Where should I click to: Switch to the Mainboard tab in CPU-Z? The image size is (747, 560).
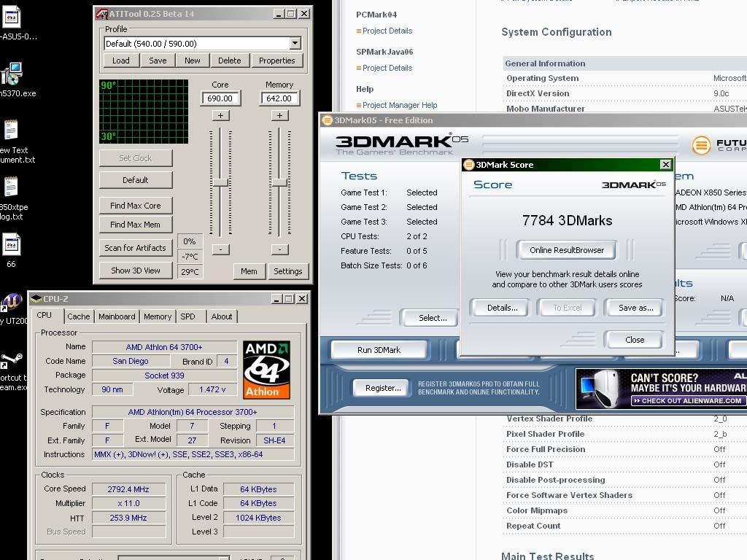[x=117, y=316]
